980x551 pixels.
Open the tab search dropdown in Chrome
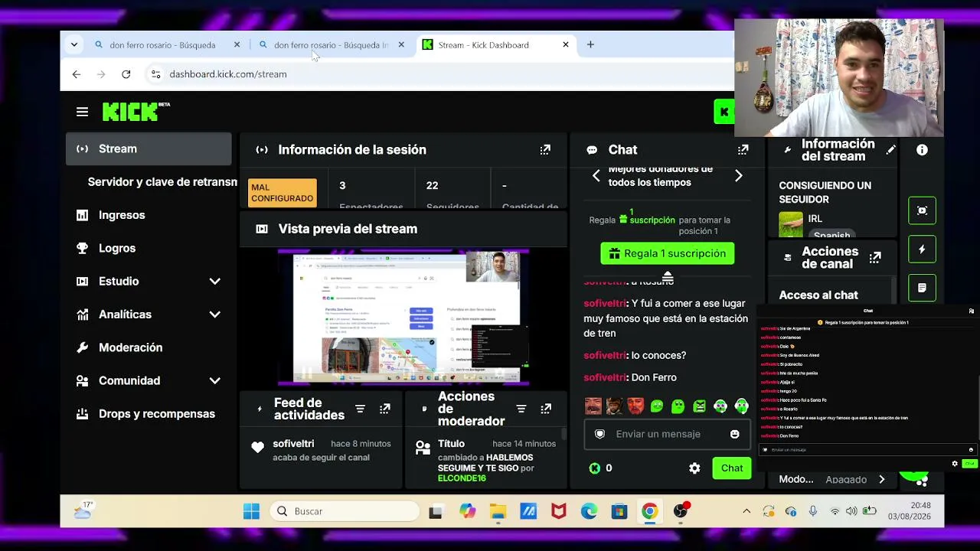click(x=73, y=45)
